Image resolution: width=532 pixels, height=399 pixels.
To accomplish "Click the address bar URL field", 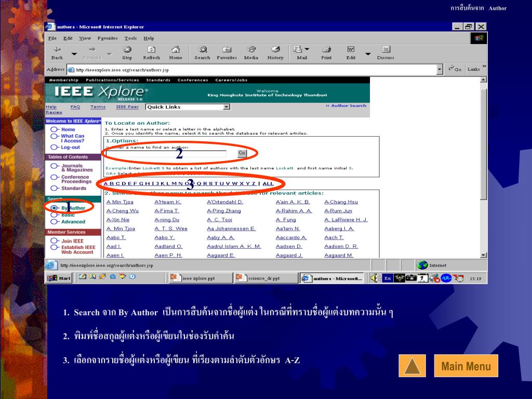I will click(251, 70).
